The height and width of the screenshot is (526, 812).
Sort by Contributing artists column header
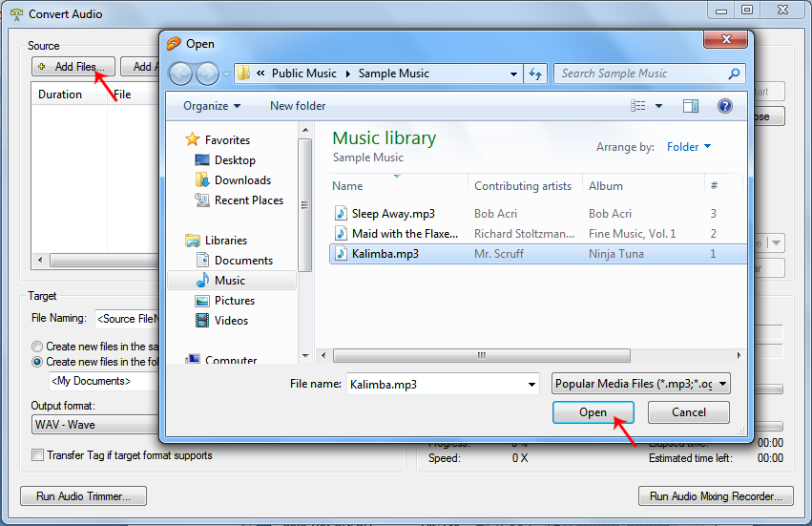(x=525, y=185)
